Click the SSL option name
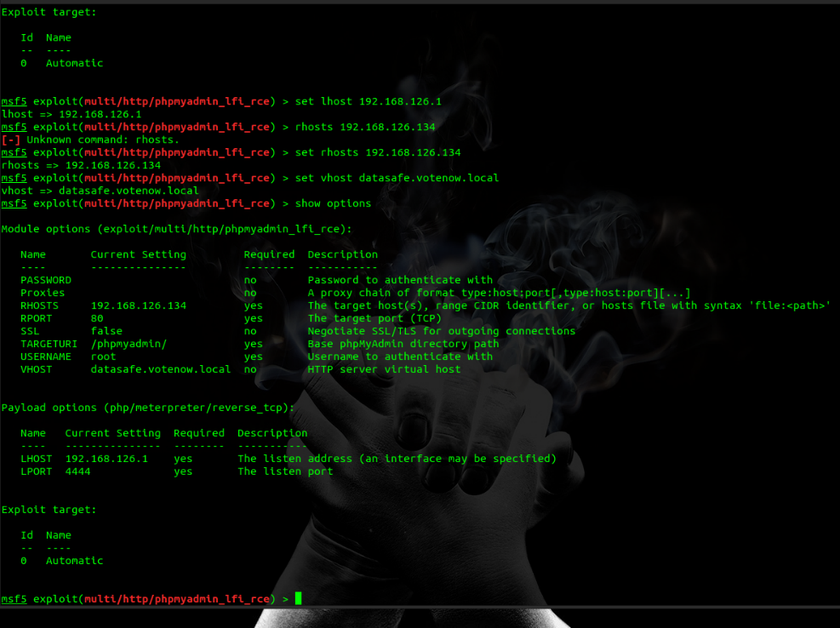The height and width of the screenshot is (628, 840). click(x=30, y=331)
